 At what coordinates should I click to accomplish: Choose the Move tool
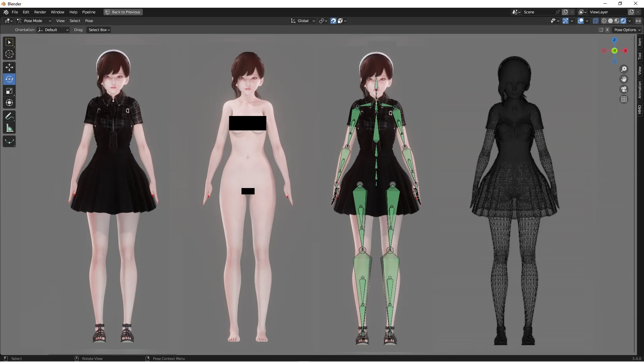click(9, 67)
